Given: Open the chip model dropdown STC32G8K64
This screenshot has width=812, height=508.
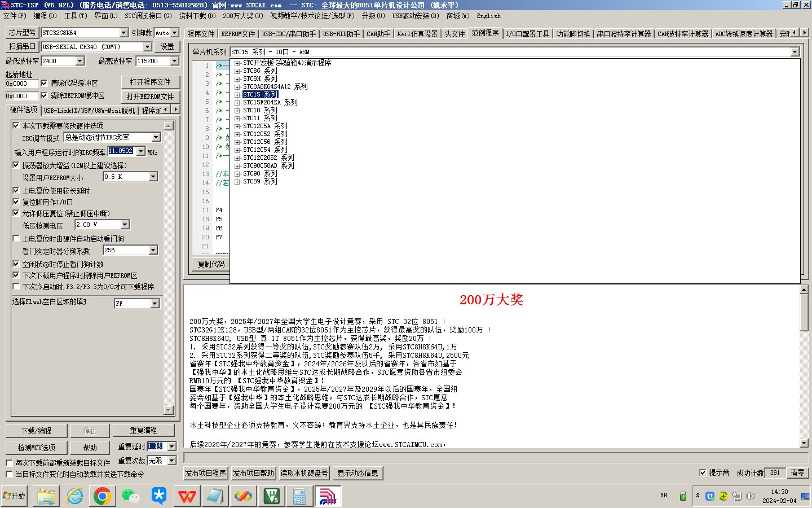Looking at the screenshot, I should [123, 33].
